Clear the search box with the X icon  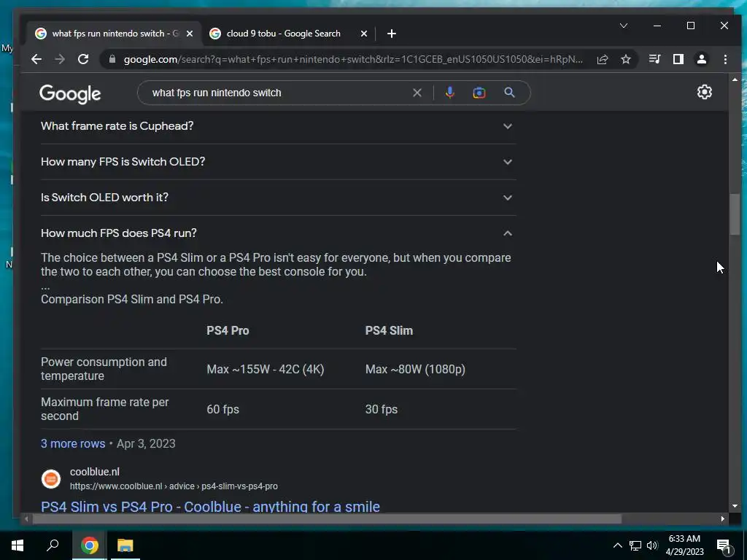(x=417, y=93)
